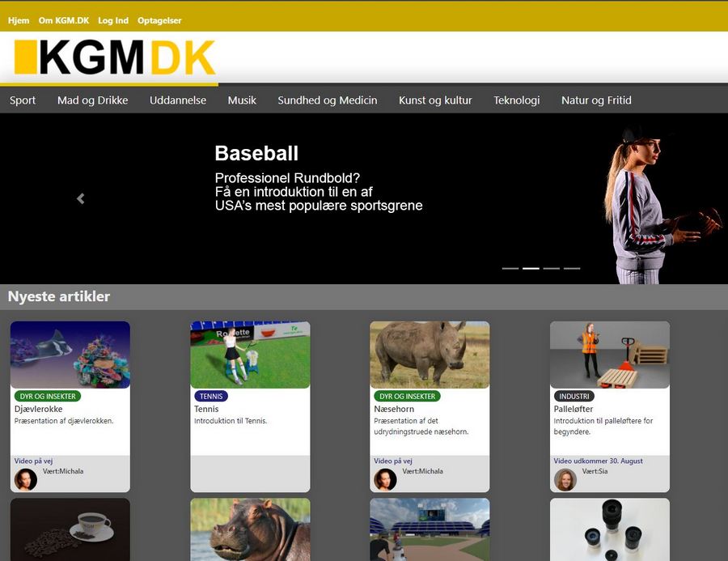This screenshot has height=561, width=728.
Task: Open Michala's host avatar on Djævlerokke card
Action: [x=25, y=479]
